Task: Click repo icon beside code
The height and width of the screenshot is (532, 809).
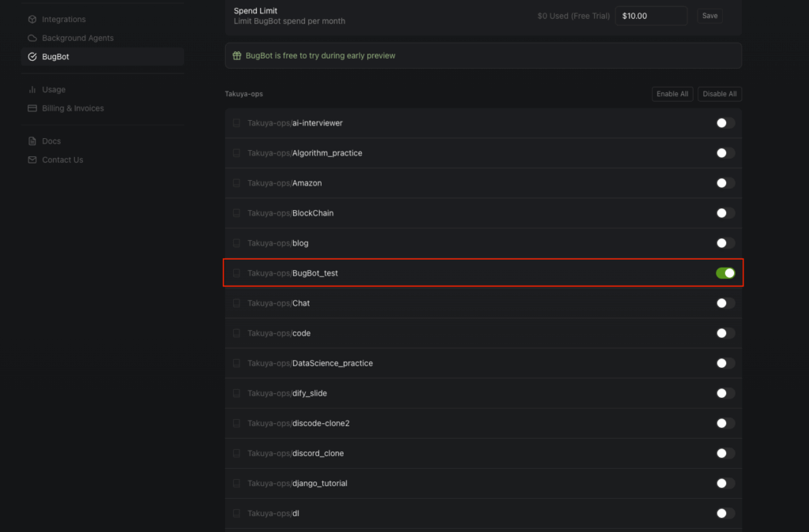Action: pyautogui.click(x=236, y=333)
